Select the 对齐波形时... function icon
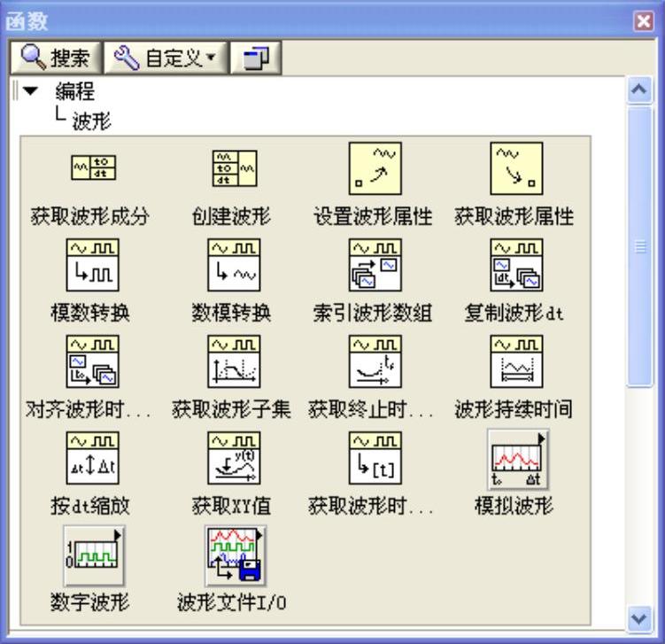665x644 pixels. tap(92, 361)
